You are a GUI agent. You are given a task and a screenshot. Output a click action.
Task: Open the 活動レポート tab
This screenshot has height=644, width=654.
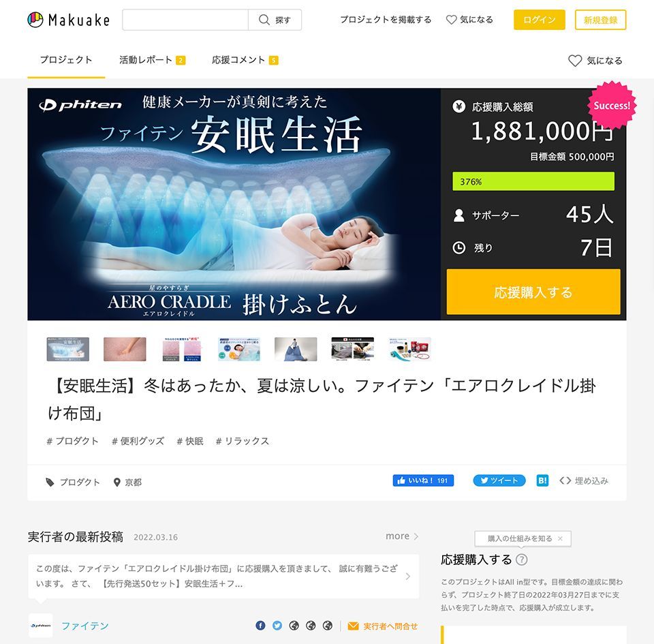[152, 60]
